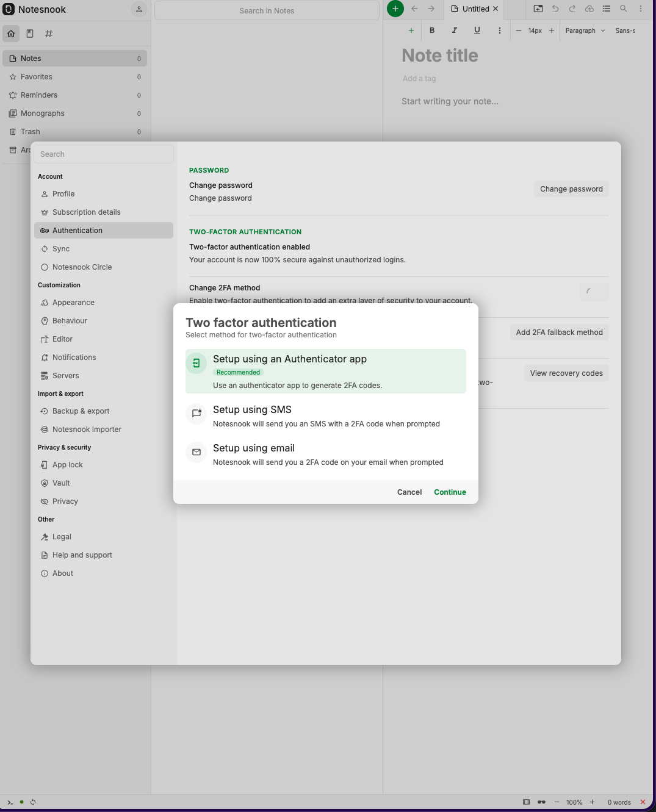Open Profile settings
The image size is (656, 812).
click(104, 194)
